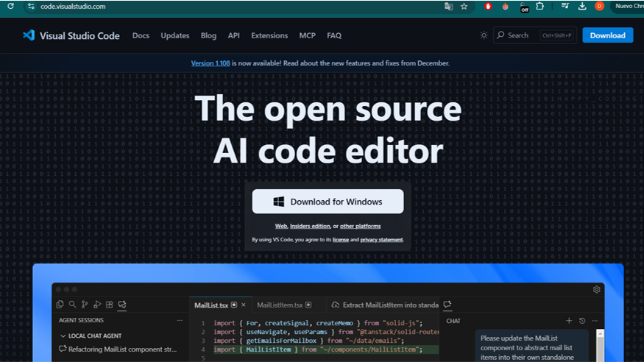Bookmark this page with the star icon
The width and height of the screenshot is (644, 362).
point(464,6)
